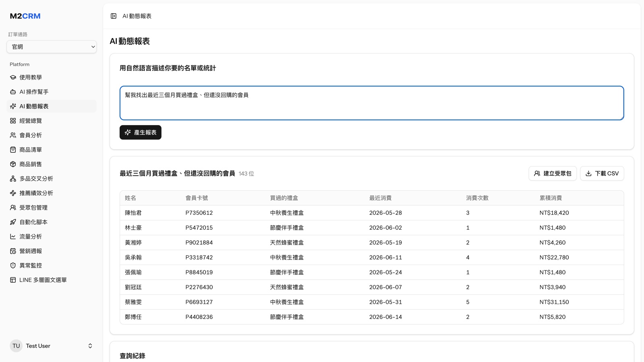Image resolution: width=644 pixels, height=362 pixels.
Task: Expand the Test User account menu
Action: point(52,346)
